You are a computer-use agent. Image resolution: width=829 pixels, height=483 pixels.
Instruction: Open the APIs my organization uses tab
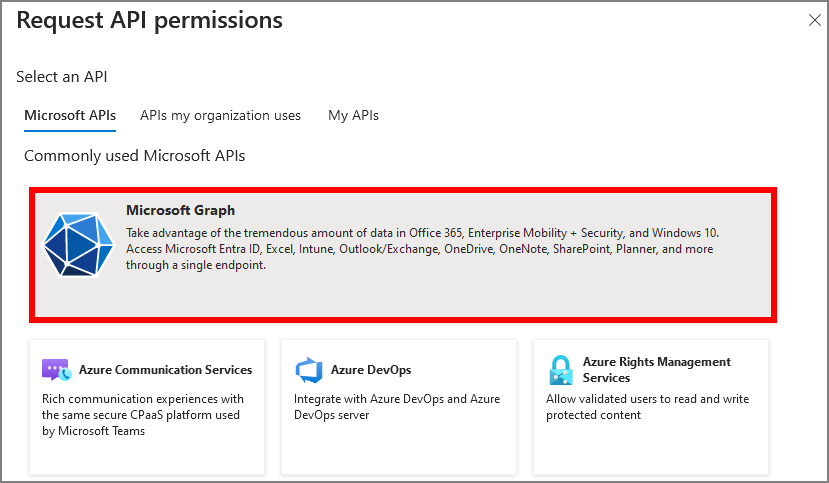pos(220,115)
